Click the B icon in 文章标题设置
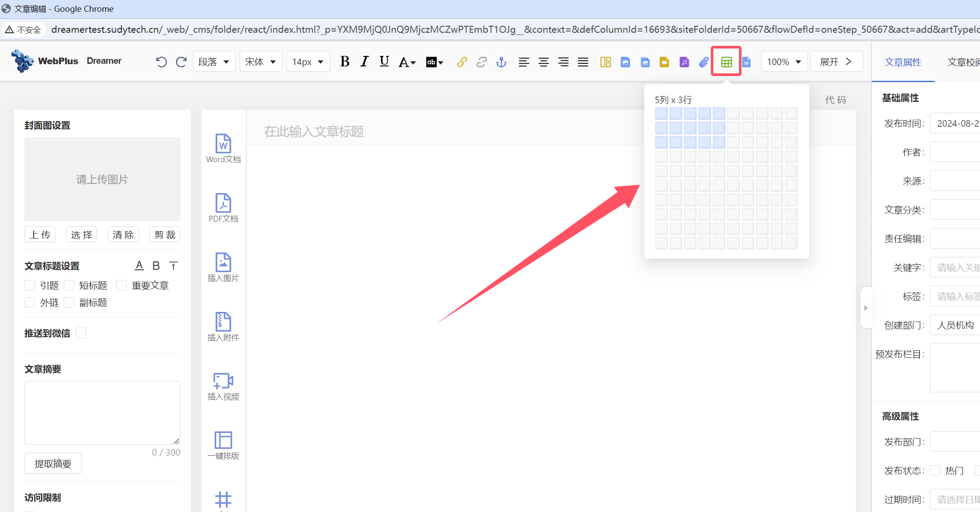The height and width of the screenshot is (512, 980). pyautogui.click(x=156, y=266)
